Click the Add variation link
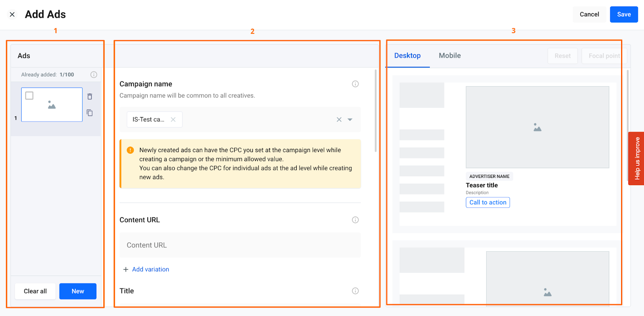The height and width of the screenshot is (316, 644). 150,269
